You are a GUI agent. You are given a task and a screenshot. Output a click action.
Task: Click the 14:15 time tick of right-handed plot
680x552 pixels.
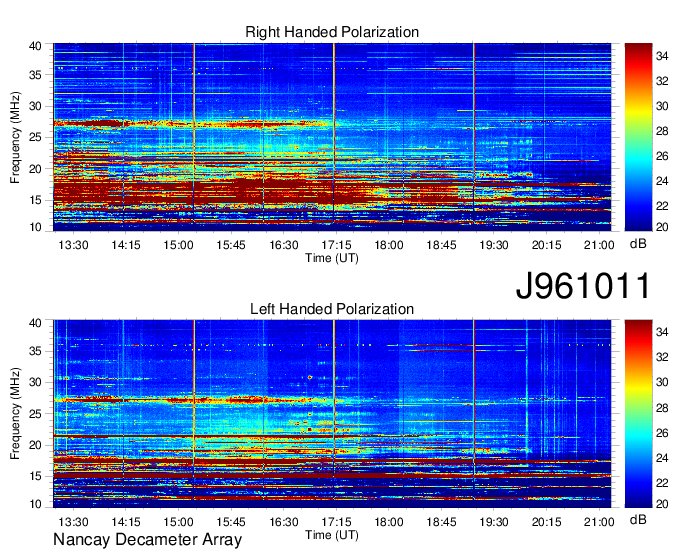[x=126, y=245]
